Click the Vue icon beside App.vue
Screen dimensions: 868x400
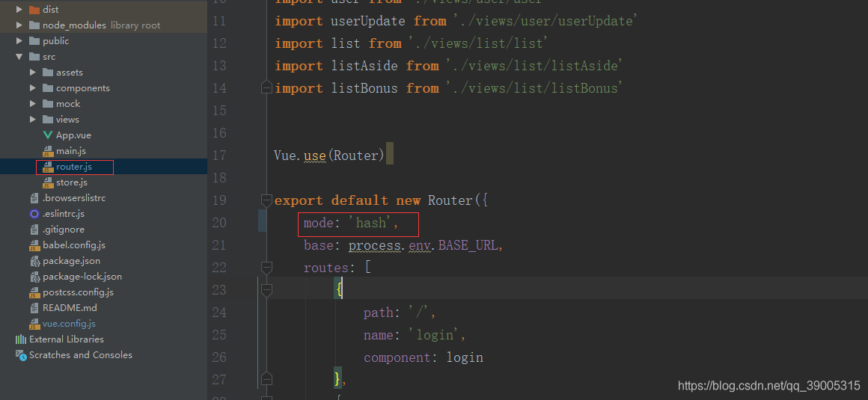click(x=48, y=135)
